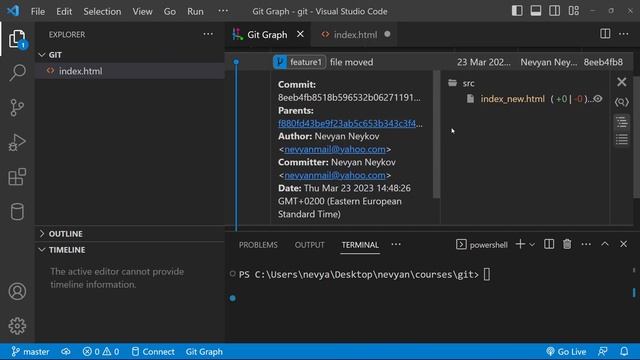Click the Author email link
640x360 pixels.
tap(335, 149)
